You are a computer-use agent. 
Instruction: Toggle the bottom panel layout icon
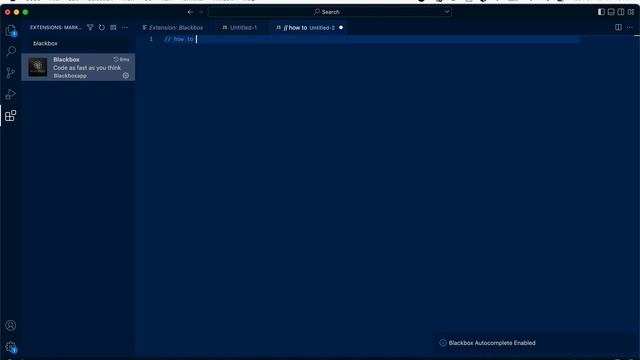(611, 12)
